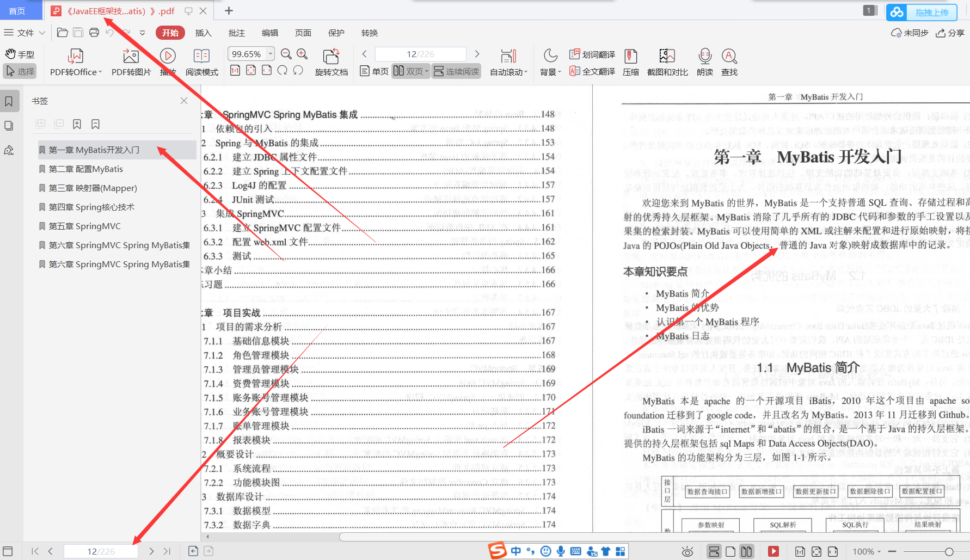Click Sogou input 中 language toggle
The image size is (970, 560).
[516, 551]
